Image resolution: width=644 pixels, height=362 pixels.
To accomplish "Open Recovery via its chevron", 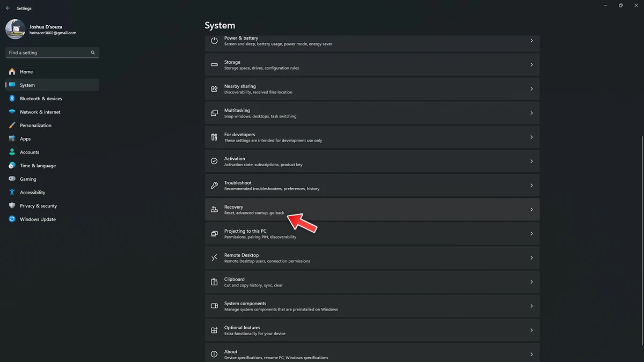I will (x=531, y=209).
